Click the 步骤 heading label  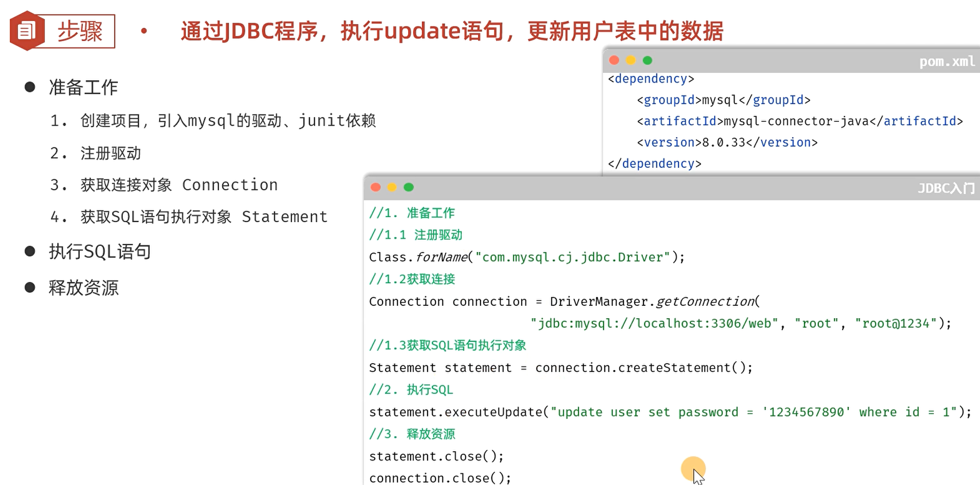[80, 31]
